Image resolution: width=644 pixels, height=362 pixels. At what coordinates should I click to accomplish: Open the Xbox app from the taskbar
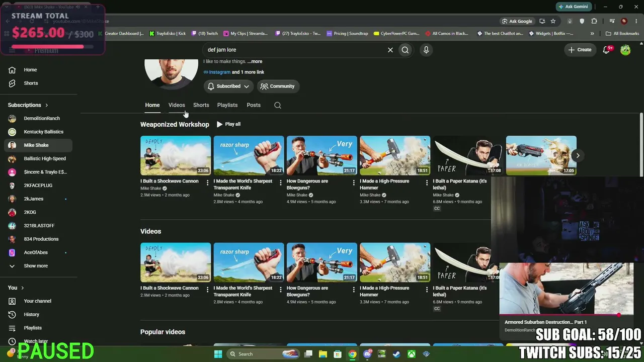coord(412,354)
